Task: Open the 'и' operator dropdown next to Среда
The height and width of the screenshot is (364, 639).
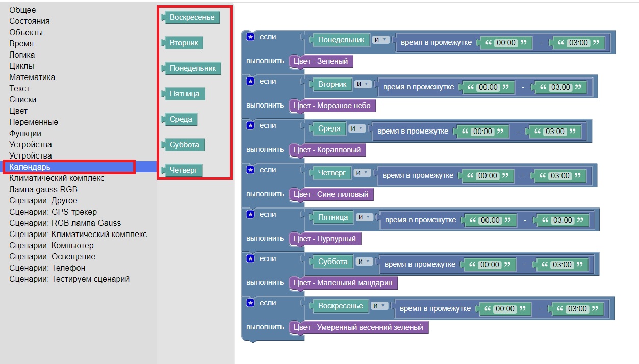Action: (x=357, y=128)
